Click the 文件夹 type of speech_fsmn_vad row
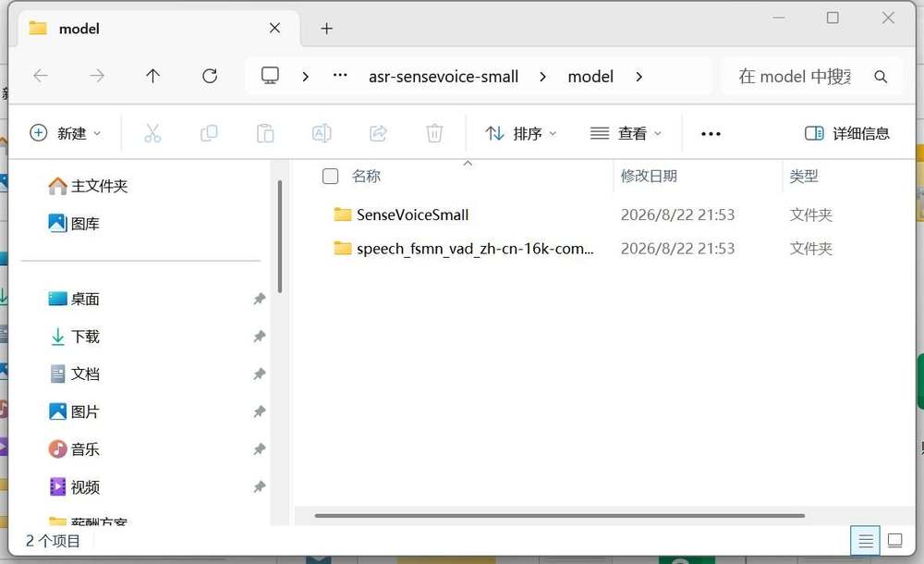Image resolution: width=924 pixels, height=564 pixels. (x=811, y=249)
